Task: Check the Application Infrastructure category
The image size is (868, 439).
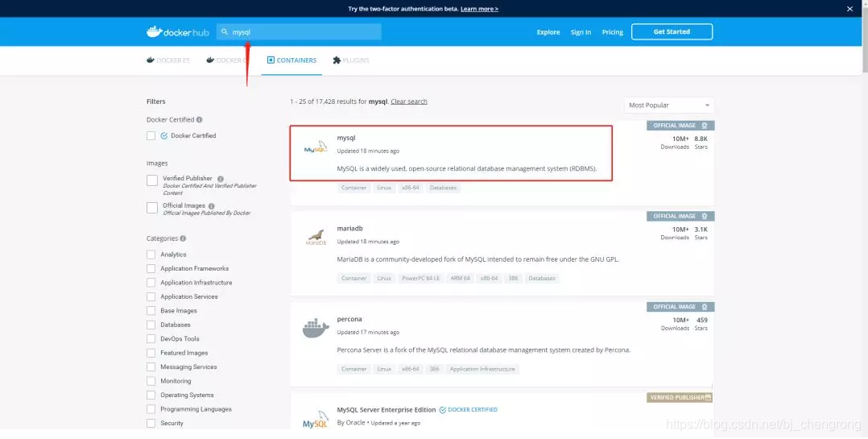Action: (151, 283)
